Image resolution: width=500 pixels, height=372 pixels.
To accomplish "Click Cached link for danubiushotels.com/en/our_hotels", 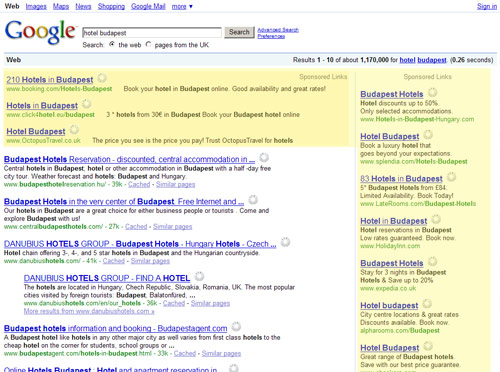I will [x=174, y=303].
